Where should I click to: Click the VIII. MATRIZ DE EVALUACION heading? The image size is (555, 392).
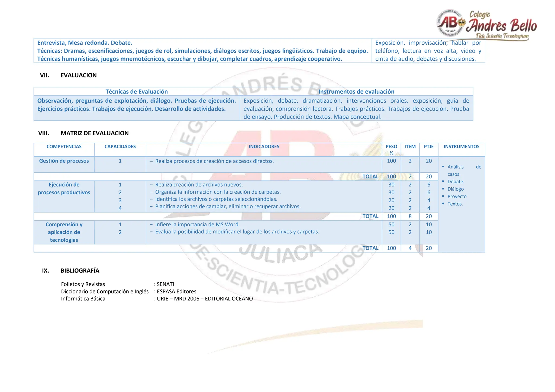pos(94,133)
